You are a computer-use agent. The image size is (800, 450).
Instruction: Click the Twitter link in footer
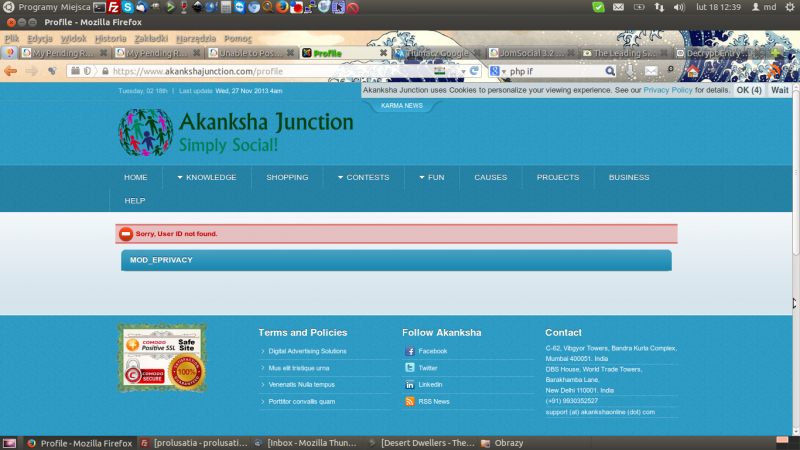tap(428, 368)
